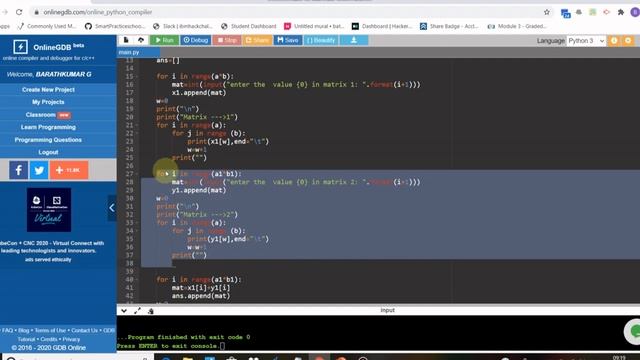The height and width of the screenshot is (360, 640).
Task: Click the OnlineGDB logo icon
Action: coord(20,47)
